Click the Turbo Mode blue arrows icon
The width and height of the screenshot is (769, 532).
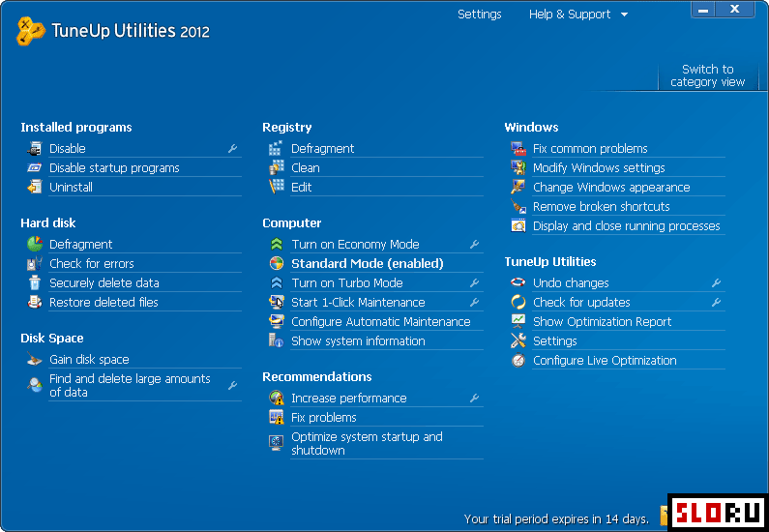tap(277, 282)
